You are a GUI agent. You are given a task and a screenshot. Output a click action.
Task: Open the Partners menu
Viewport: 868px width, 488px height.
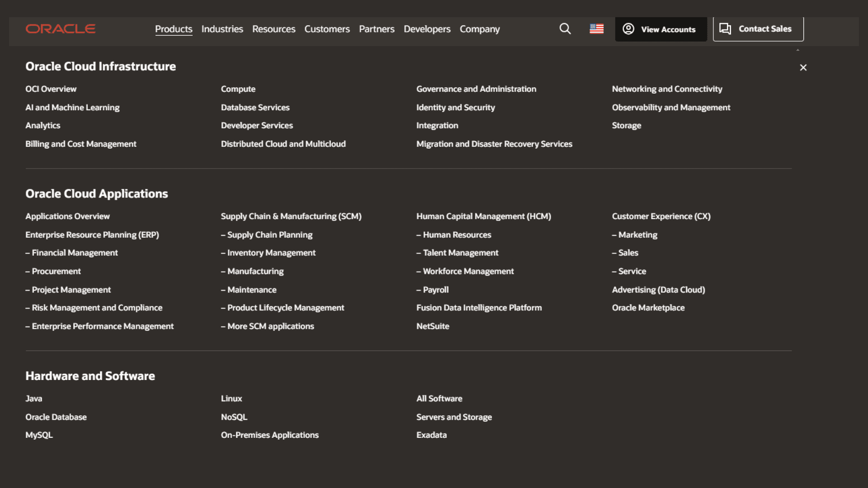click(377, 29)
